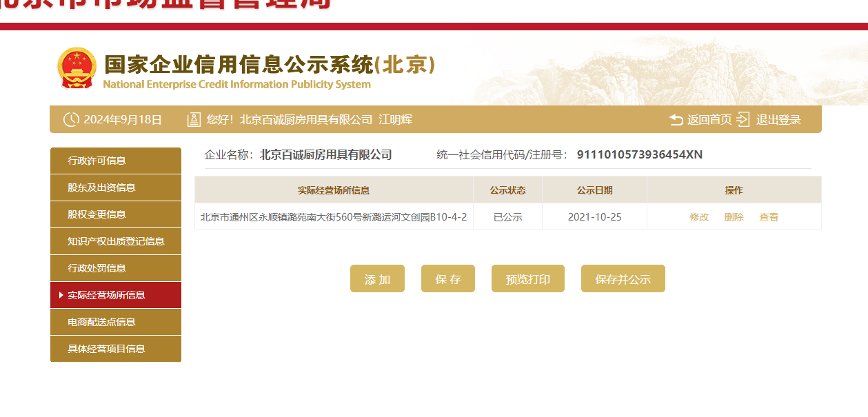Click 查看 link for the address row
Screen dimensions: 868x417
pos(769,216)
